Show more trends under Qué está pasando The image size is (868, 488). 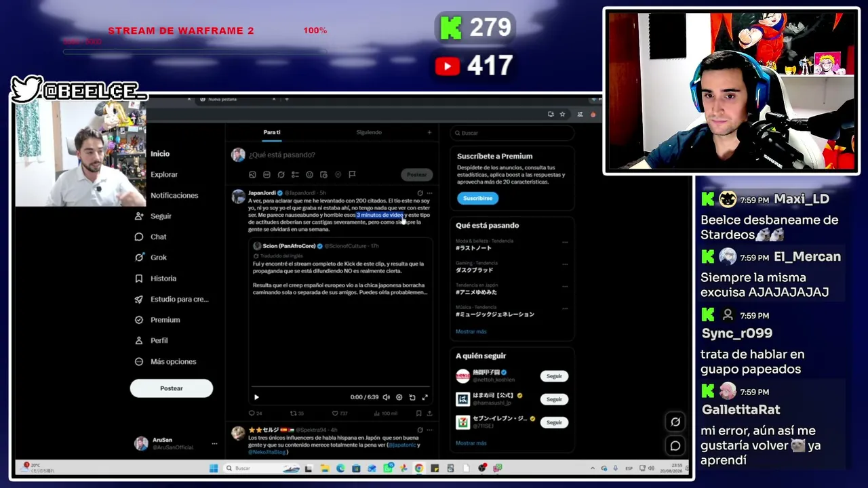point(471,331)
